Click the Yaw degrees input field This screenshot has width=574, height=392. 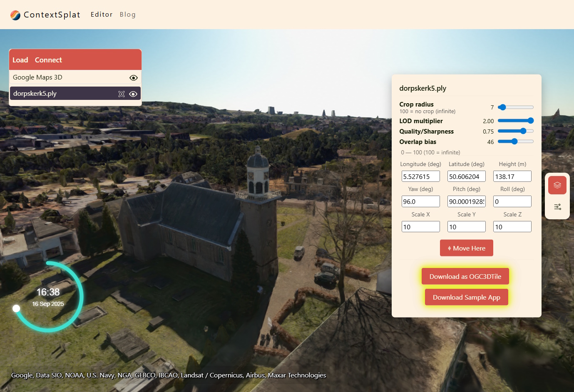(x=420, y=201)
